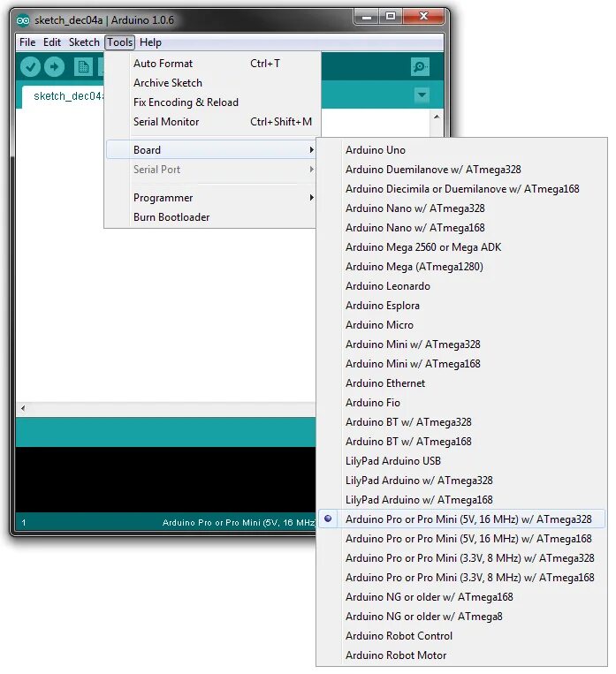Image resolution: width=616 pixels, height=674 pixels.
Task: Click the Verify checkmark toolbar icon
Action: click(30, 66)
